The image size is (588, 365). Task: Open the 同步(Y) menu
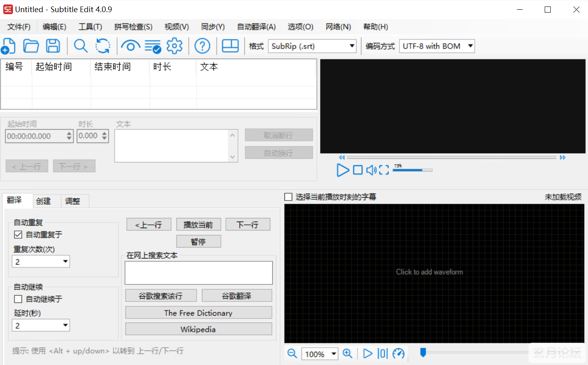(x=212, y=27)
